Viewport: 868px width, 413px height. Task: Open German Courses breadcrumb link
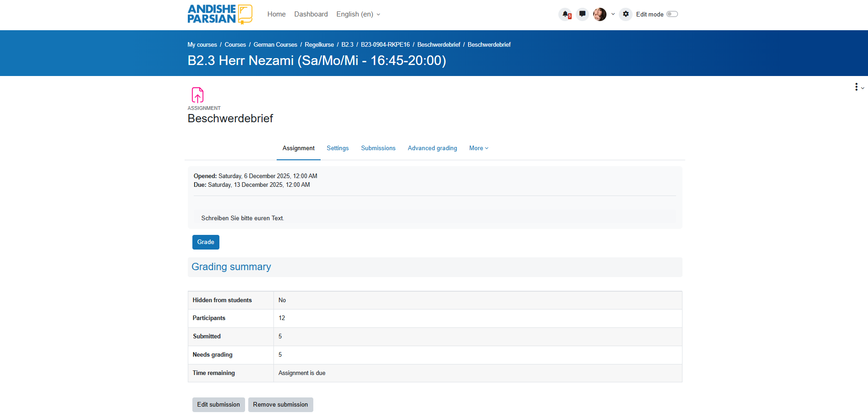coord(275,45)
